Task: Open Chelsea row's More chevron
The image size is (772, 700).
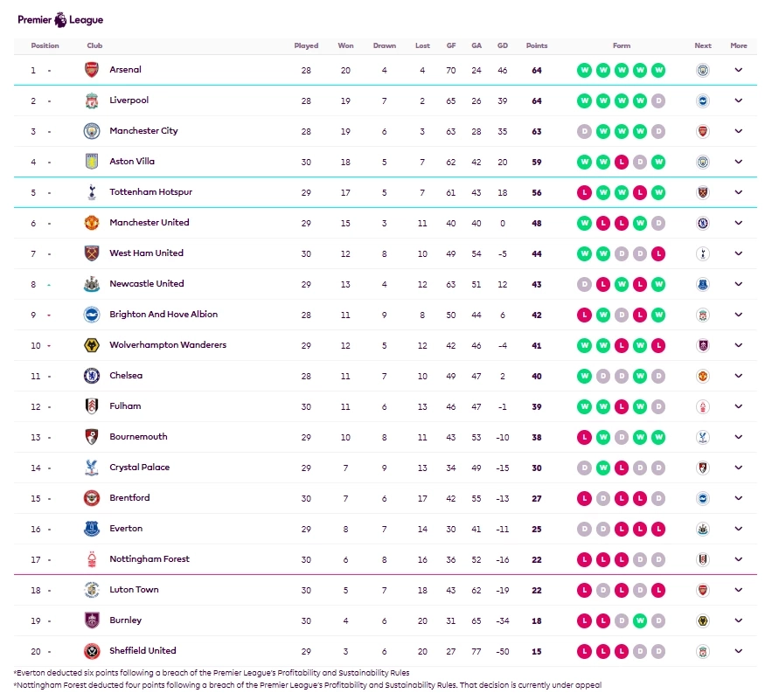Action: [x=738, y=376]
